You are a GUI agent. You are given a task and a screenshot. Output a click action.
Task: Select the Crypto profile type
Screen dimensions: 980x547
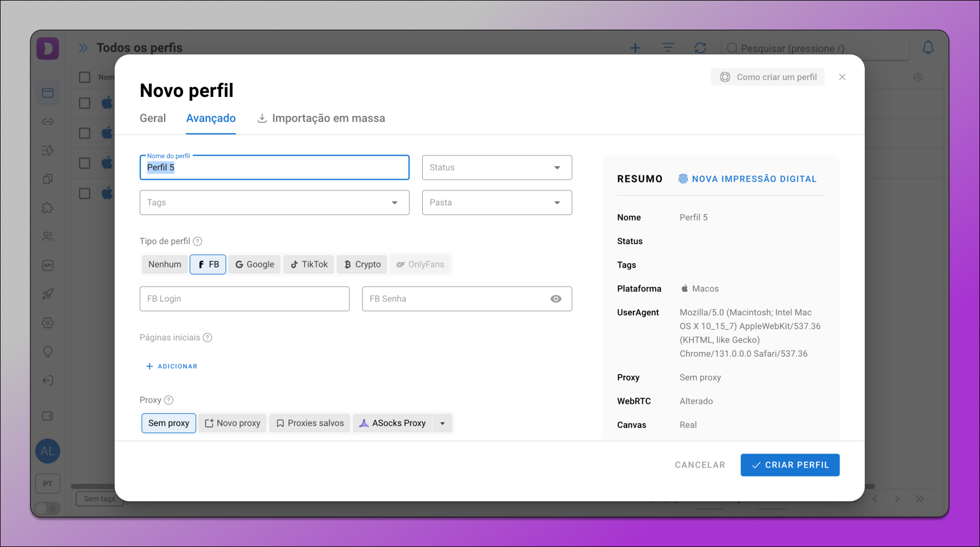pyautogui.click(x=362, y=264)
